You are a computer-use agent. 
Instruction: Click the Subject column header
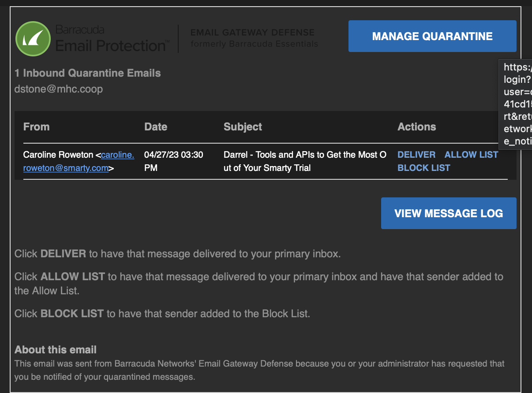(243, 127)
